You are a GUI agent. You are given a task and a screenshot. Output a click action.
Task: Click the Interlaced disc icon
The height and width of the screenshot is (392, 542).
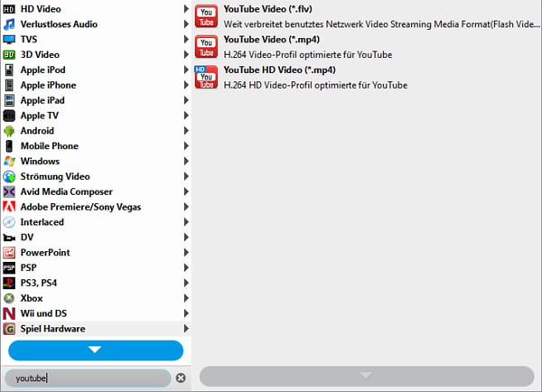tap(9, 222)
